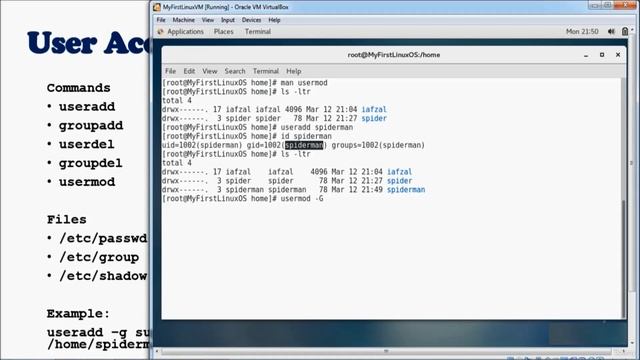Open the Places menu in top panel
The width and height of the screenshot is (640, 360).
[x=224, y=31]
